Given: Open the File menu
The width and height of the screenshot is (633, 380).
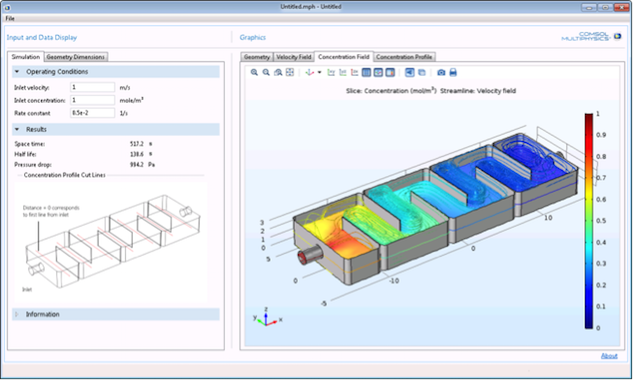Looking at the screenshot, I should click(10, 18).
